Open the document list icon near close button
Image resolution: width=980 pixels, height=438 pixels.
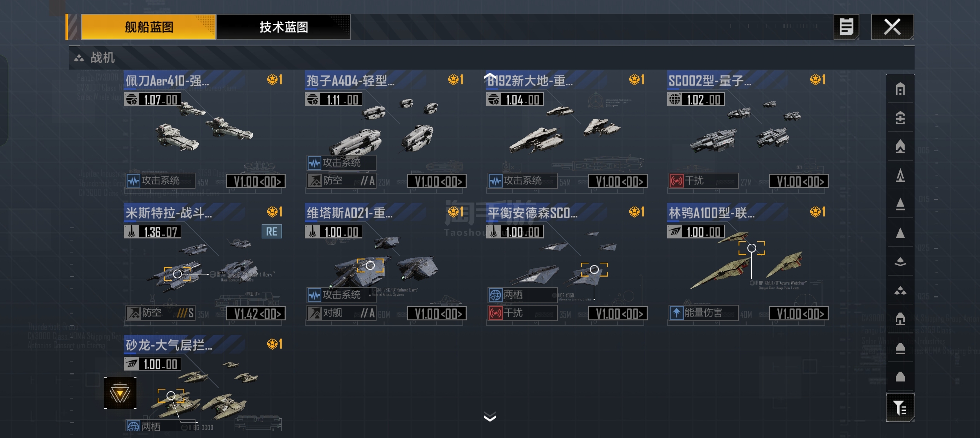(x=846, y=26)
